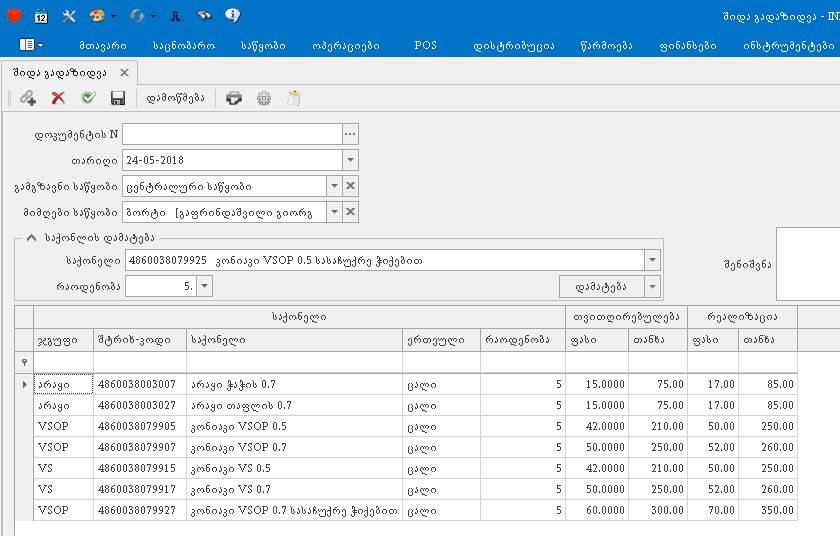Open the საწყობი menu
This screenshot has width=840, height=536.
(263, 46)
